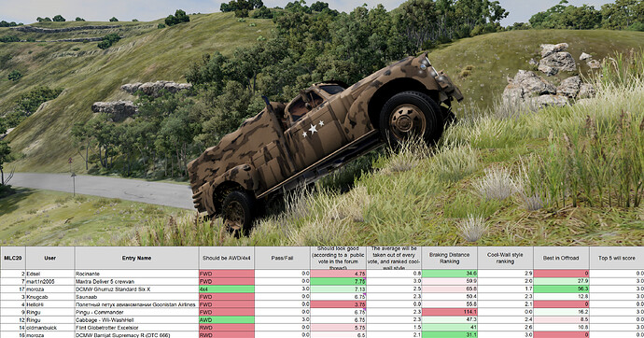Select the Cool-Wall style ranking header
The image size is (644, 338).
tap(505, 258)
